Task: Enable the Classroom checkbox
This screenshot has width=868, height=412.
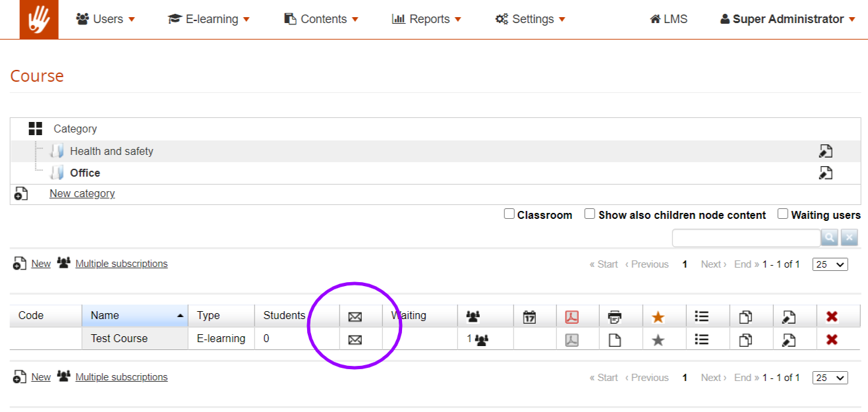Action: coord(509,214)
